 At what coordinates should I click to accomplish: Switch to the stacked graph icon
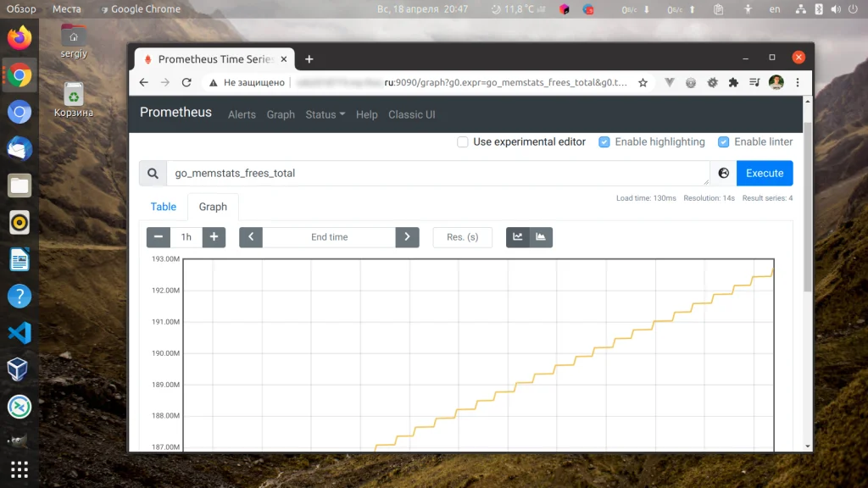541,237
